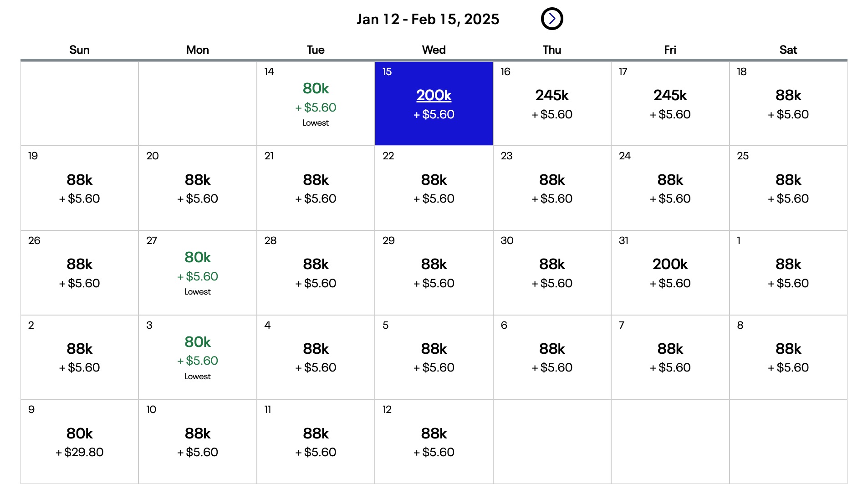This screenshot has height=499, width=868.
Task: Choose January 30 at 88k miles
Action: 551,272
